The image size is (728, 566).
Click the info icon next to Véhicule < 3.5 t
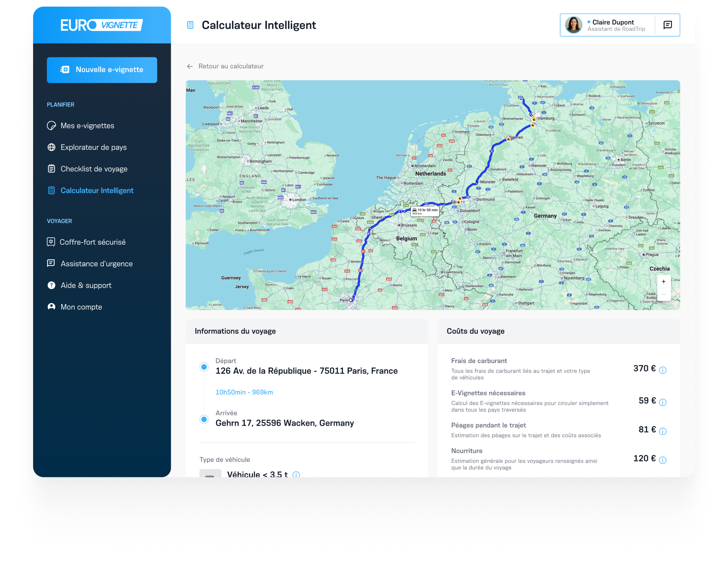point(296,475)
